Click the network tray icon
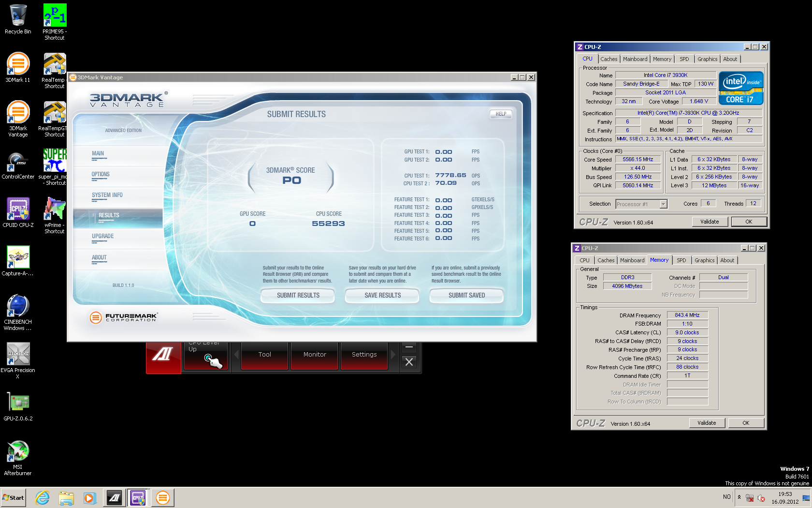The height and width of the screenshot is (508, 812). (750, 498)
